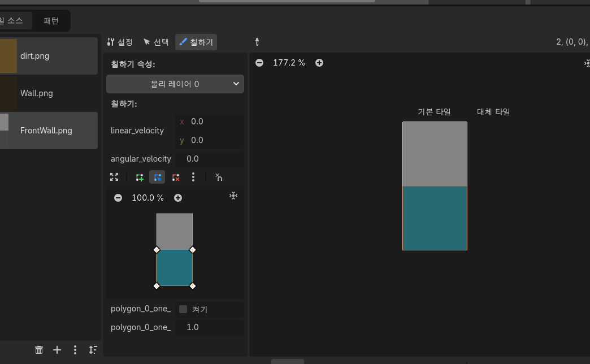Switch to the 패턴 tab

[51, 21]
